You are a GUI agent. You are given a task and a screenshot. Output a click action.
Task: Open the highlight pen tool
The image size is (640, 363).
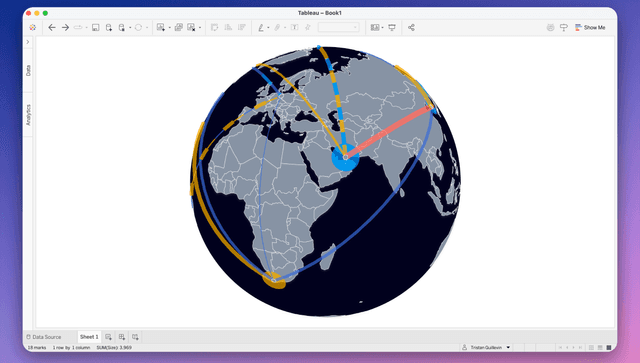[261, 27]
